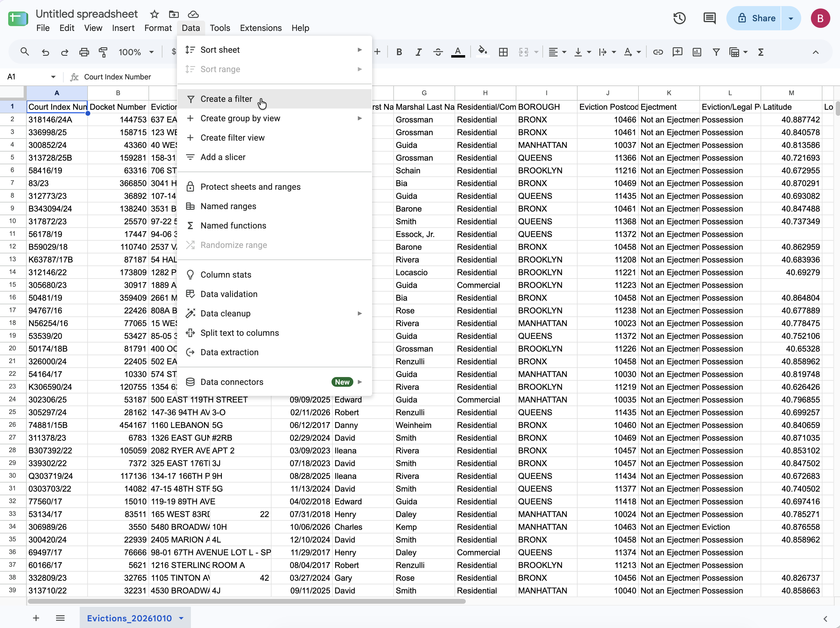Open the Sort sheet submenu
This screenshot has height=628, width=840.
(x=274, y=50)
